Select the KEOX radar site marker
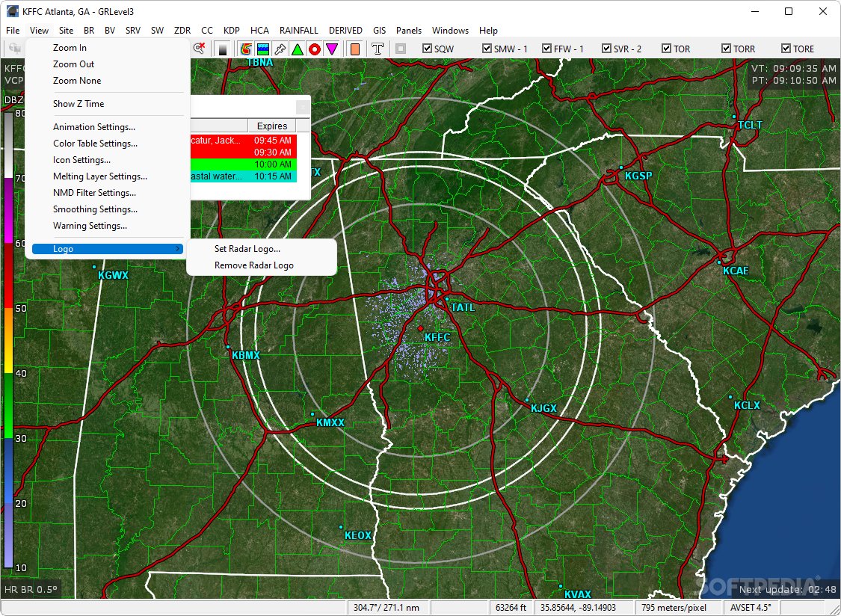841x616 pixels. (x=341, y=528)
